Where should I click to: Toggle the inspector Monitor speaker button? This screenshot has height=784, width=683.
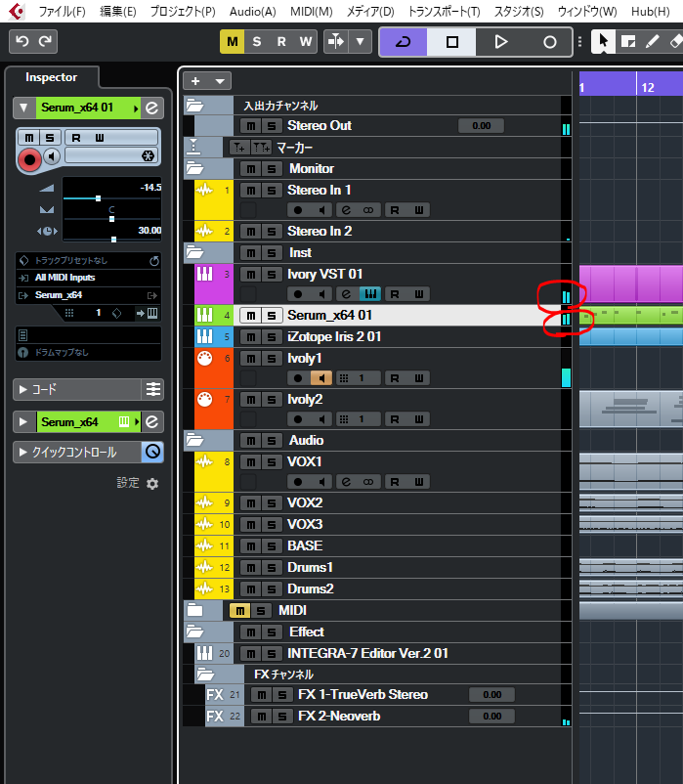pyautogui.click(x=52, y=156)
